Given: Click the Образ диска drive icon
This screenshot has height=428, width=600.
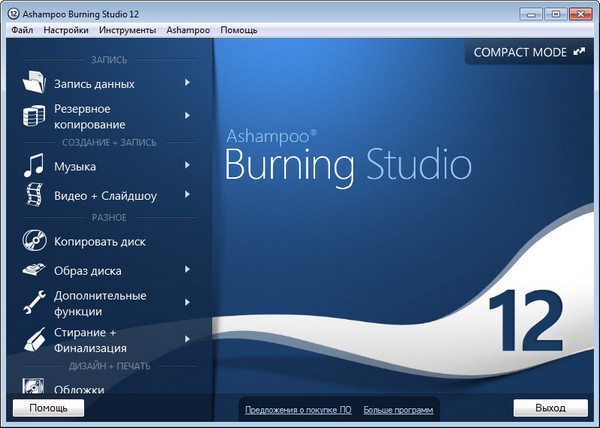Looking at the screenshot, I should coord(33,270).
